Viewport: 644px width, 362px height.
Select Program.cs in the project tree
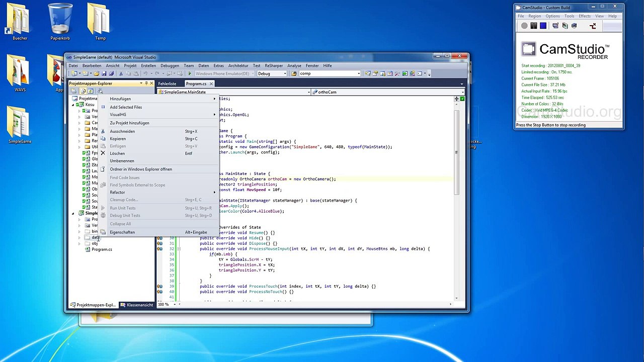click(102, 249)
